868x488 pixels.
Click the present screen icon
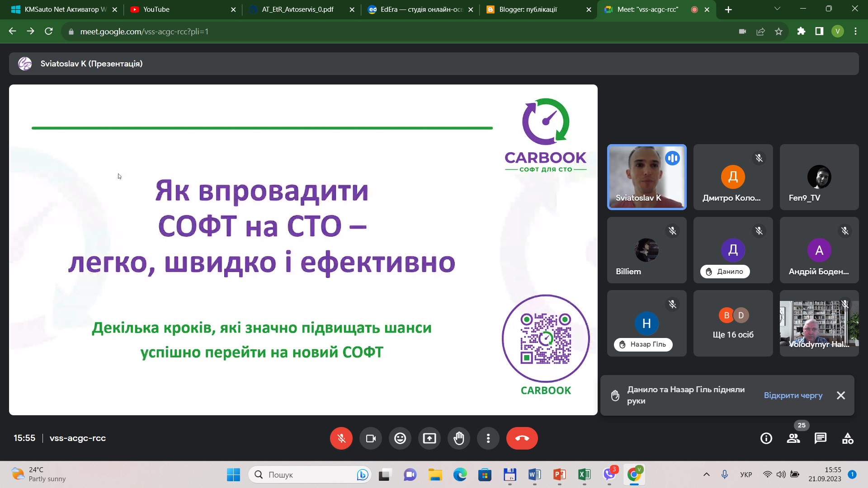pyautogui.click(x=429, y=438)
